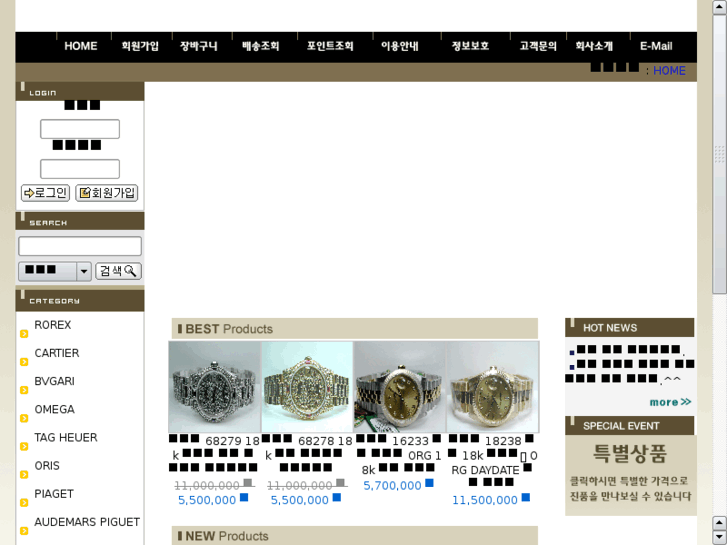Click the blue icon beside 11,500,000

pyautogui.click(x=526, y=498)
